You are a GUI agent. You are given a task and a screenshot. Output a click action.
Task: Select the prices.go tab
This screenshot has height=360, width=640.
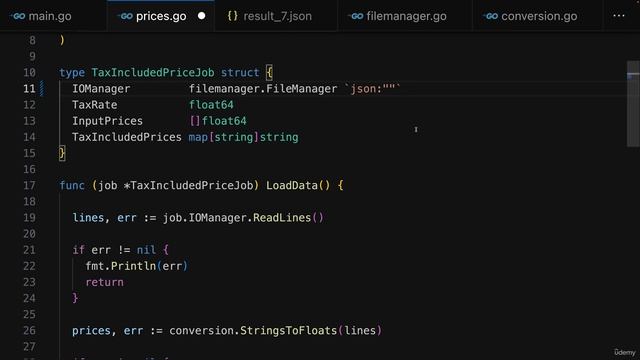coord(161,16)
